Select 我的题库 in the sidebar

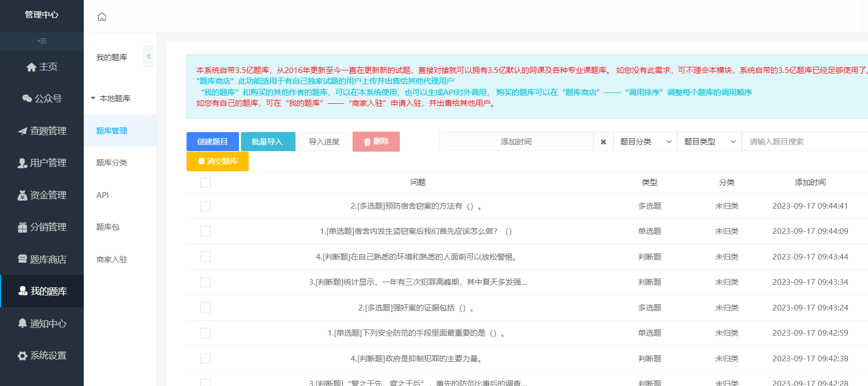click(42, 291)
